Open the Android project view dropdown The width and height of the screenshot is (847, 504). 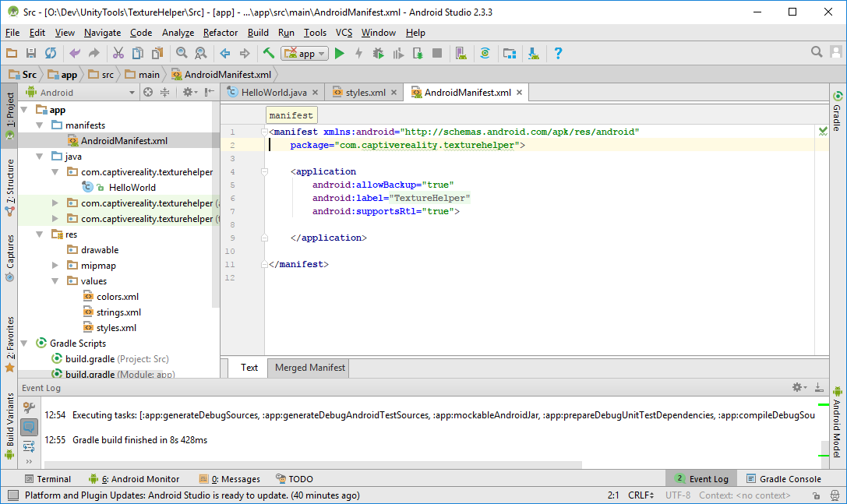pos(80,93)
